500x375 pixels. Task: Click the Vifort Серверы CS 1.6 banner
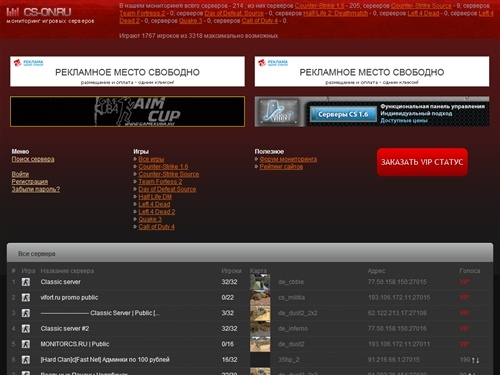coord(372,111)
